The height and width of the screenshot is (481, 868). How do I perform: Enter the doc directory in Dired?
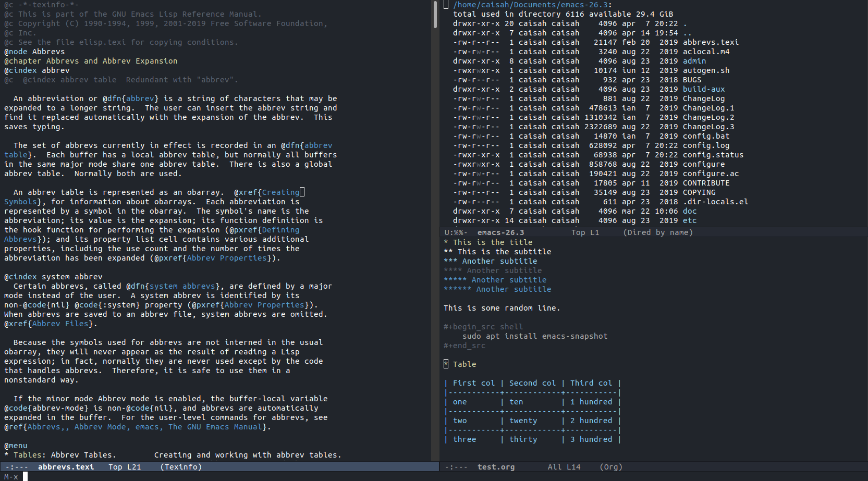click(x=690, y=211)
